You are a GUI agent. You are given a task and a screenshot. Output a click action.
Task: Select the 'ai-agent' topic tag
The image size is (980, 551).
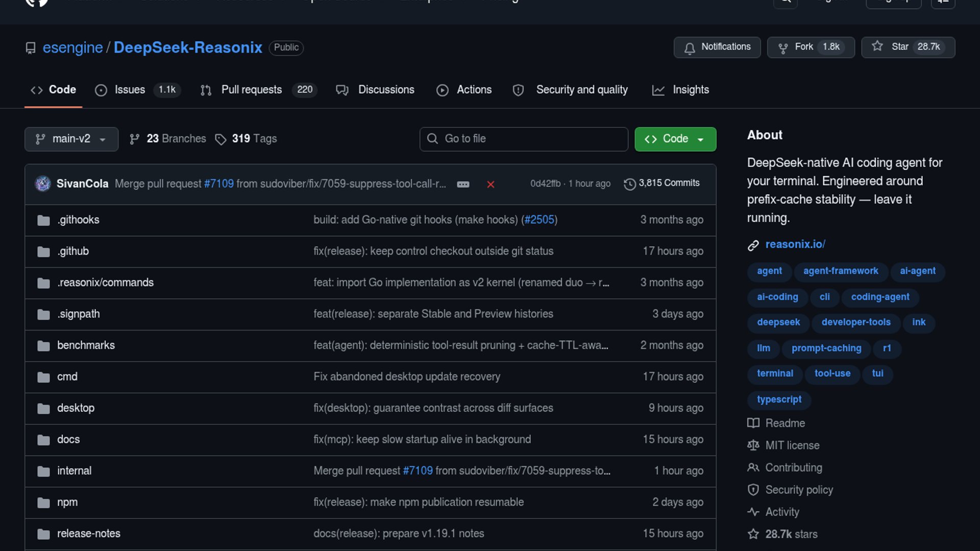click(x=917, y=271)
